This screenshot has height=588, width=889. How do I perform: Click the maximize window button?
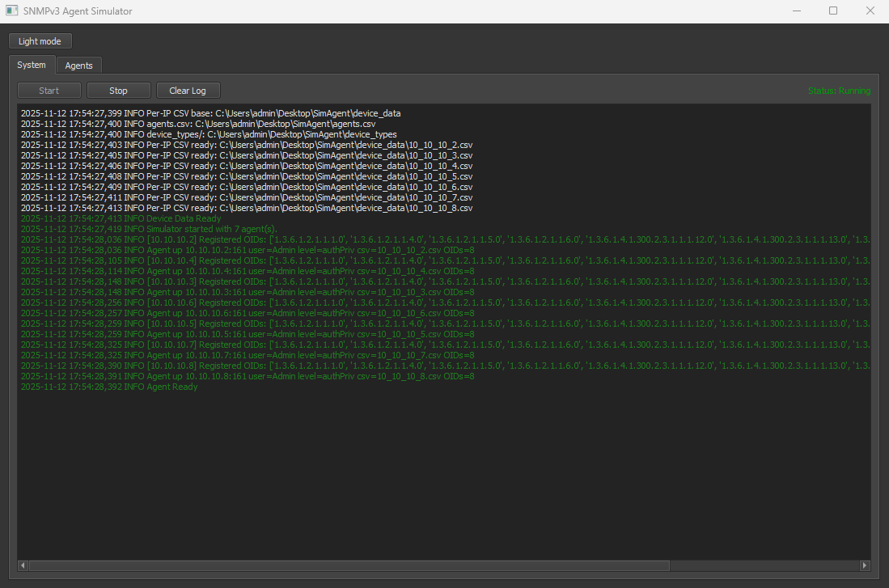tap(833, 11)
